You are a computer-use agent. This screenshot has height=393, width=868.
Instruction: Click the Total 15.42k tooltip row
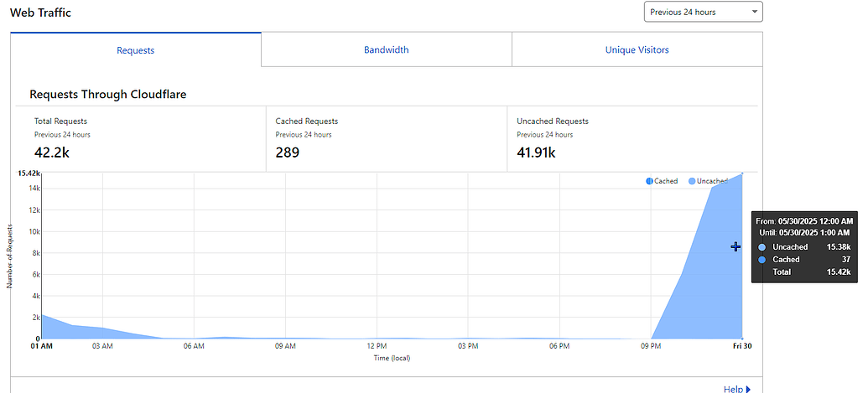coord(804,272)
